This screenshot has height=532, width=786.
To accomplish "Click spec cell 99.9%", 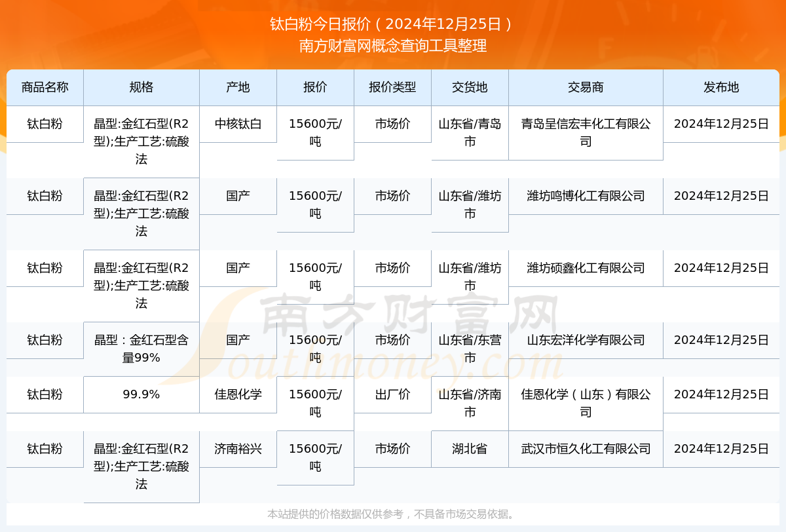I will [141, 394].
